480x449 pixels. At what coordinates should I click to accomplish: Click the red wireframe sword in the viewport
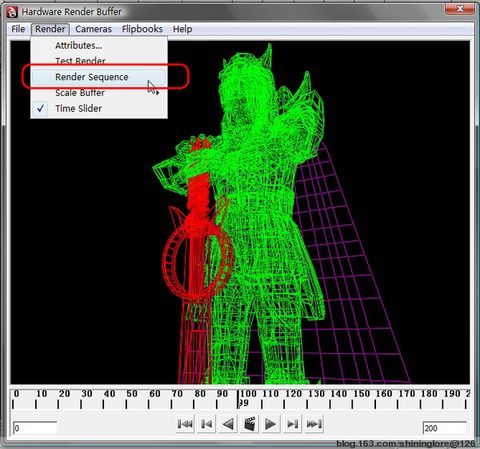pos(198,260)
